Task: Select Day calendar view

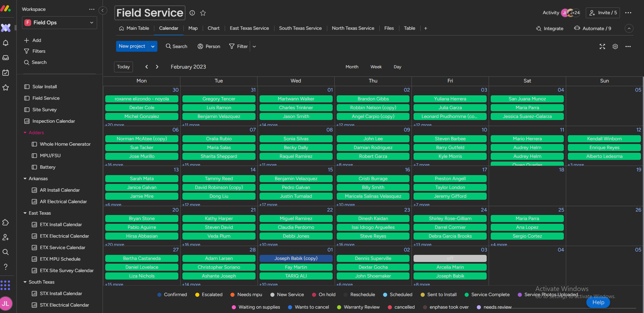Action: click(x=398, y=67)
